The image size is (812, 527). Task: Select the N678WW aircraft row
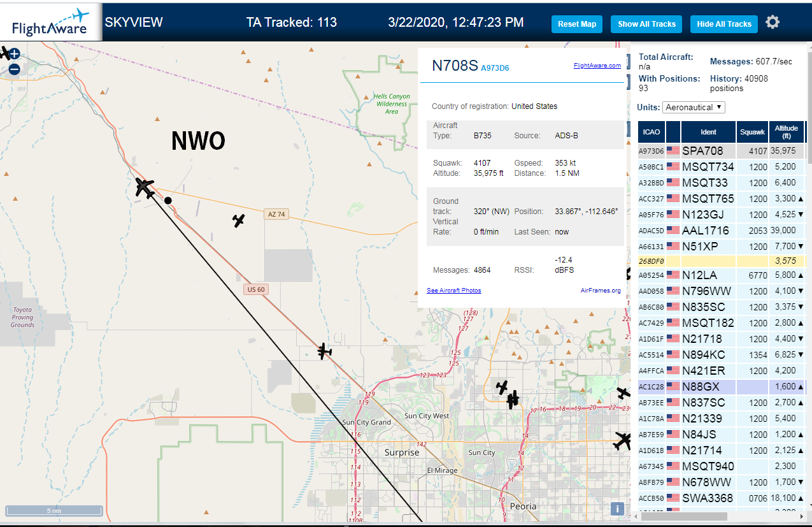pos(722,482)
